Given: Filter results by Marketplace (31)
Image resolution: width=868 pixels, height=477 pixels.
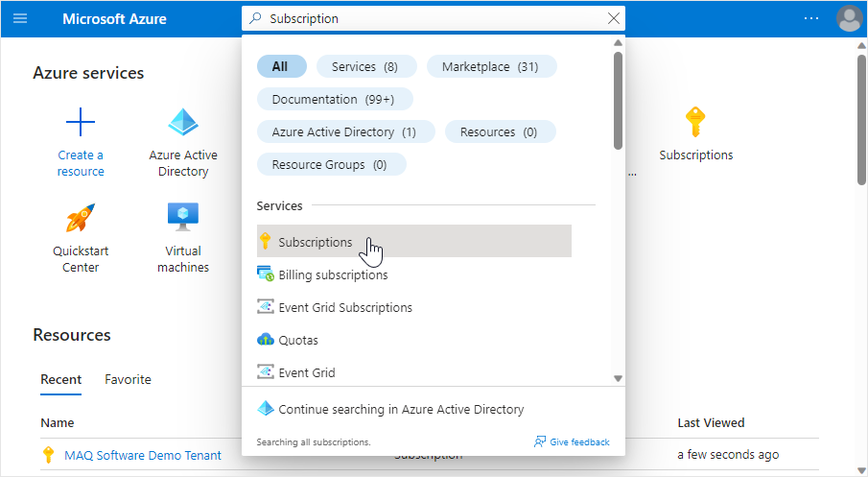Looking at the screenshot, I should click(491, 66).
